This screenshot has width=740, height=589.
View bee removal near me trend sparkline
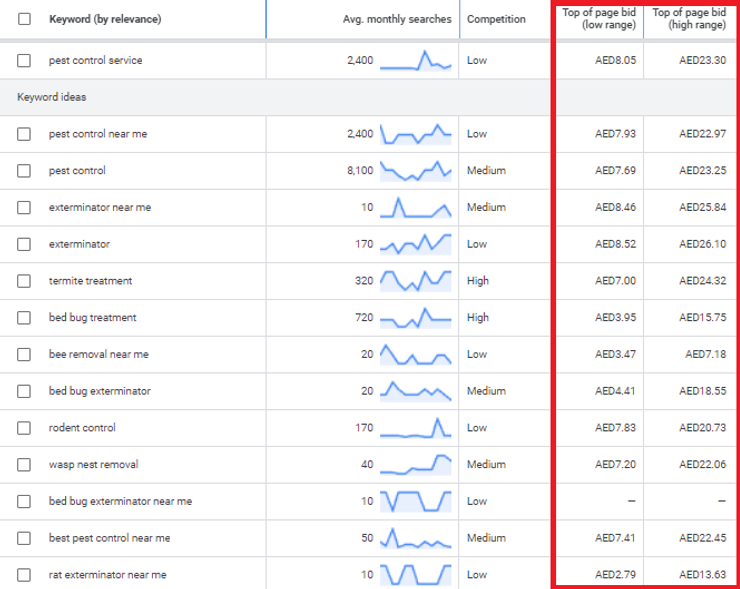pos(416,354)
